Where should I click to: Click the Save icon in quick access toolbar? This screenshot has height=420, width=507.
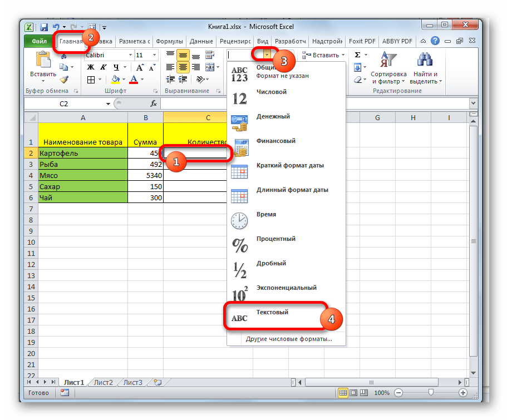[41, 27]
